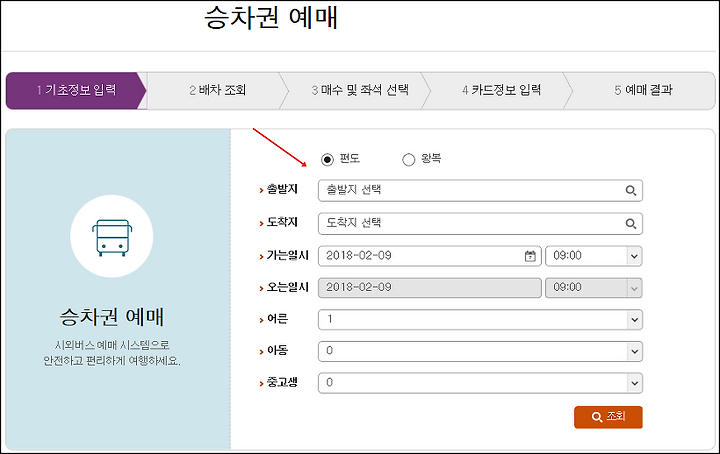Open the 오는일시 time dropdown

click(x=593, y=288)
